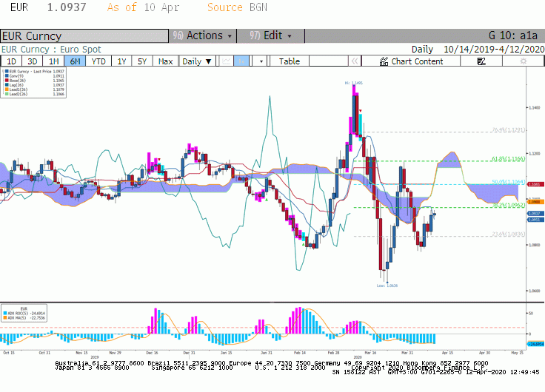Open the Daily periodicity dropdown
Image resolution: width=545 pixels, height=392 pixels.
click(x=197, y=61)
